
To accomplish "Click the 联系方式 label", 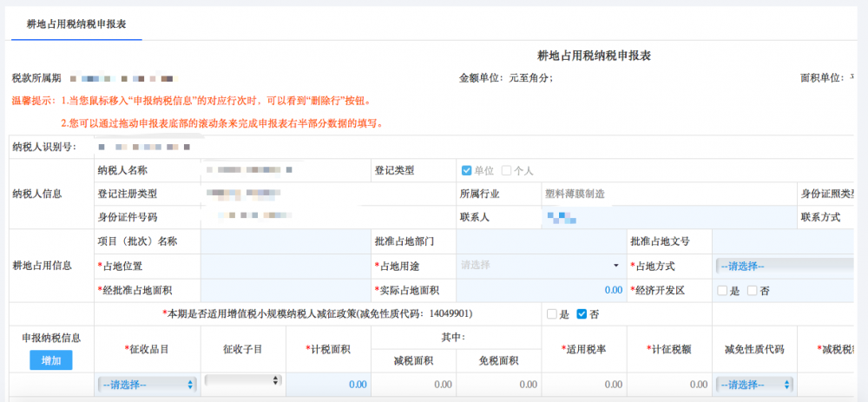I will (x=820, y=217).
